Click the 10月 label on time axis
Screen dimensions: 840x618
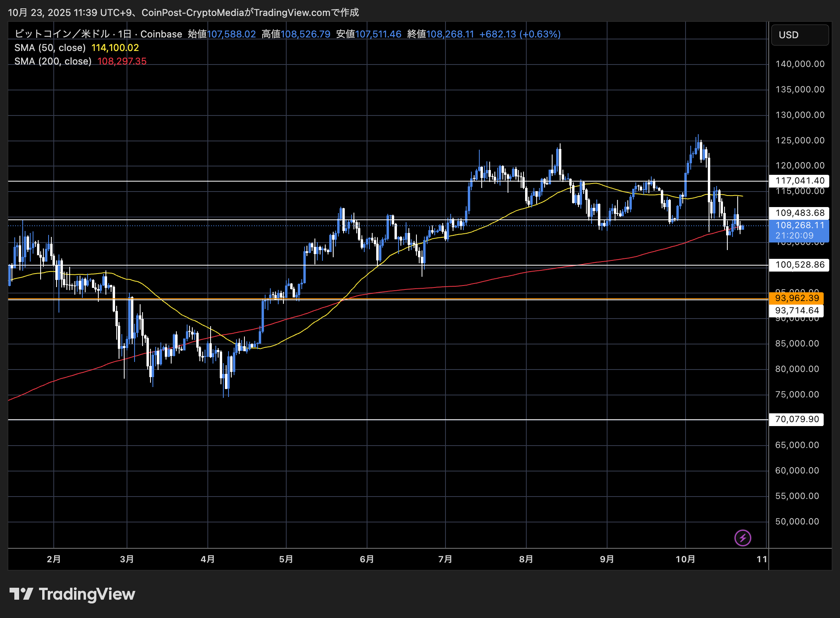pos(685,559)
